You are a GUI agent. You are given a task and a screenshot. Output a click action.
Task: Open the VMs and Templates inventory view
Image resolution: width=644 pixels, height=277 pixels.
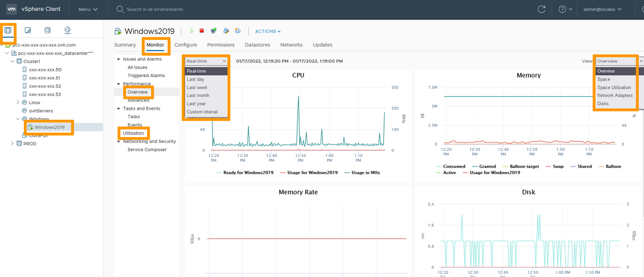pos(27,29)
